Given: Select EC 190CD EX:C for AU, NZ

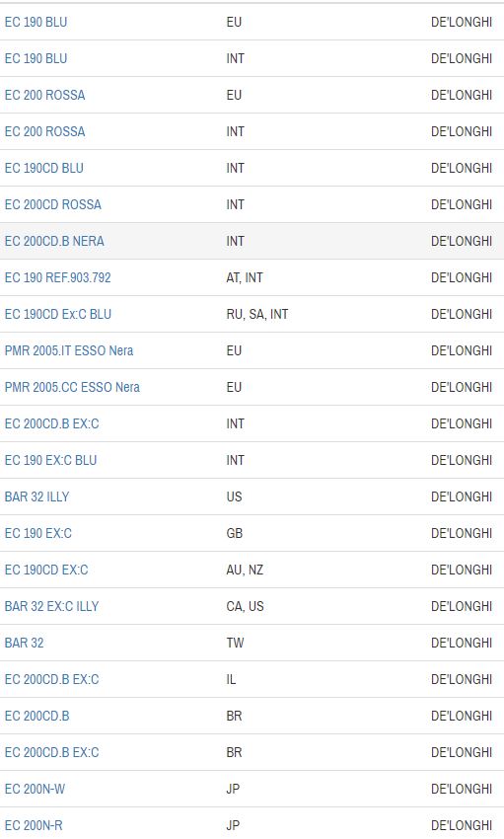Looking at the screenshot, I should click(x=46, y=570).
